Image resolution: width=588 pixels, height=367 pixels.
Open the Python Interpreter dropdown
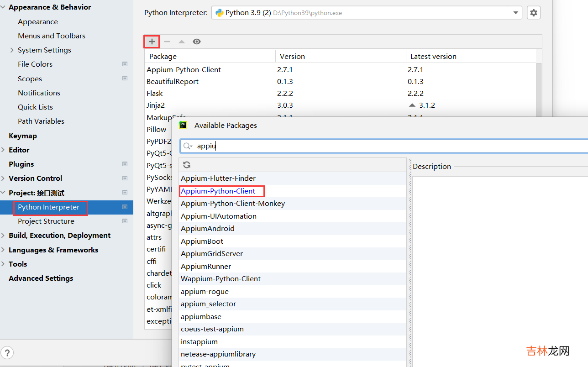pos(516,13)
